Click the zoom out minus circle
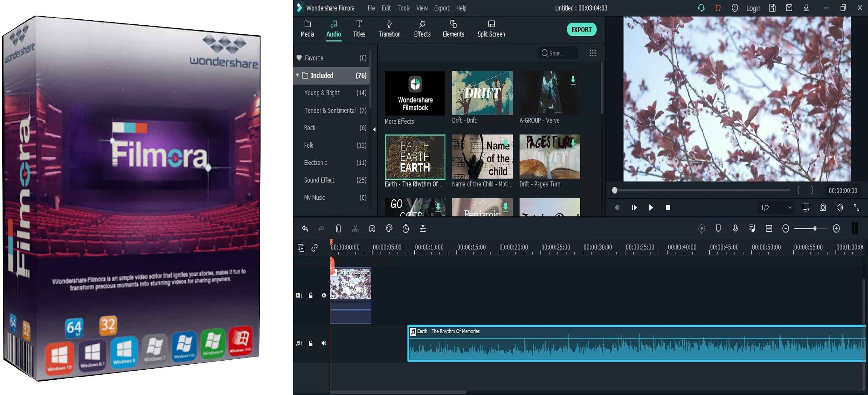 [x=786, y=229]
